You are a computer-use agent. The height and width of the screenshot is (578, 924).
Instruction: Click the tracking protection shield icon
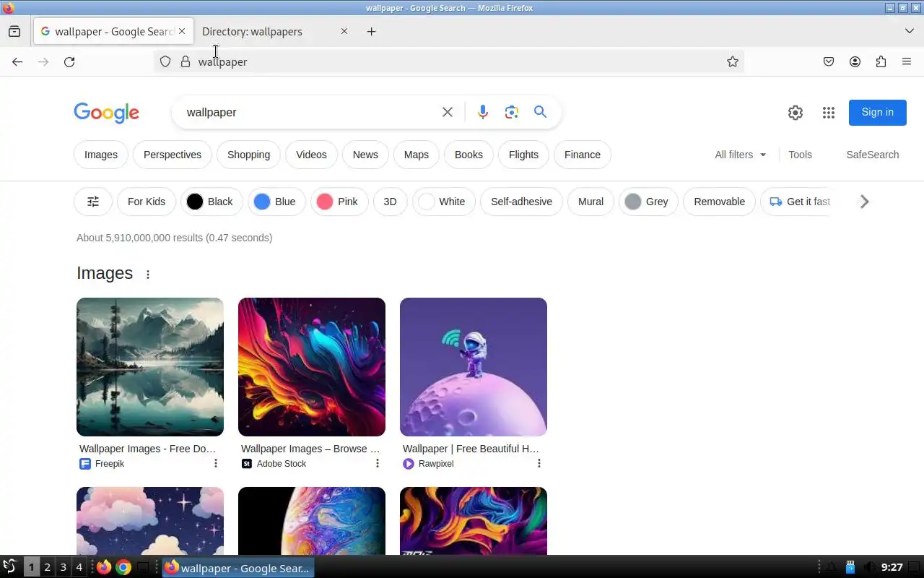[165, 62]
